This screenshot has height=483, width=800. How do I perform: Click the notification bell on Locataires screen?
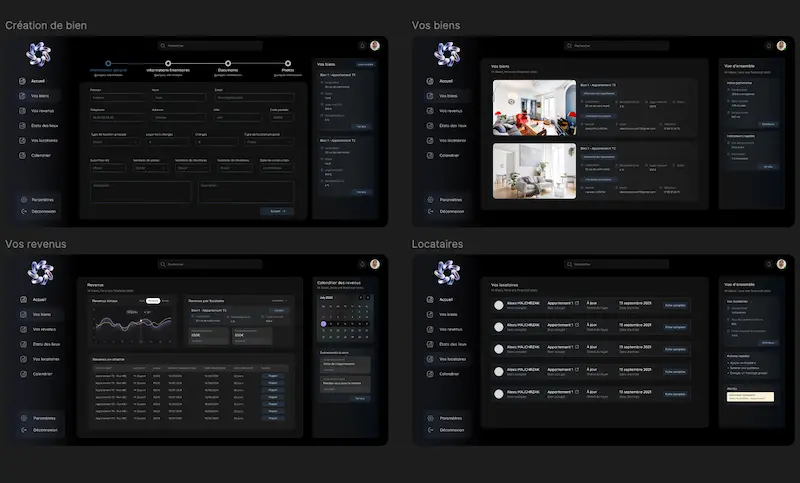(x=769, y=264)
